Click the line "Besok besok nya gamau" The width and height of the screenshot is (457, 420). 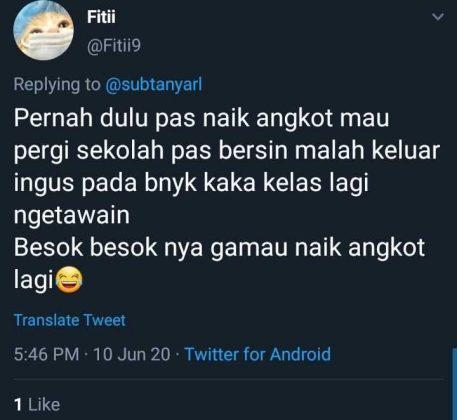[x=219, y=248]
